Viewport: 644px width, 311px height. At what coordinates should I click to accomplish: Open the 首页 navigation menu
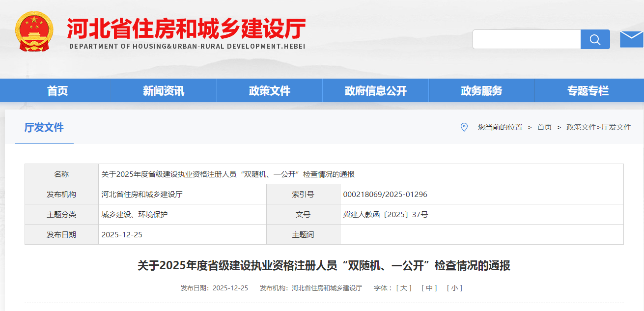tap(57, 91)
